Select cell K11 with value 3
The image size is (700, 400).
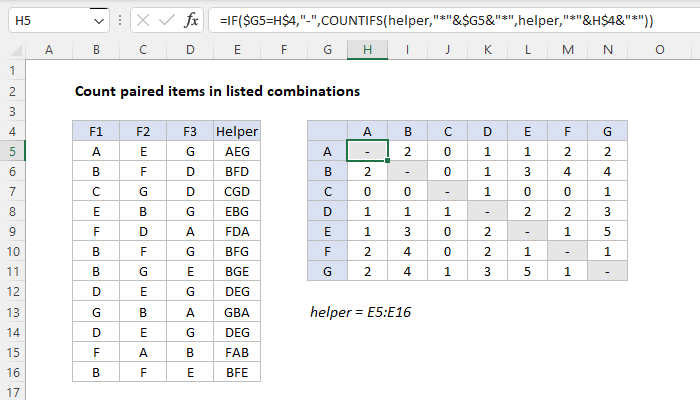tap(488, 272)
